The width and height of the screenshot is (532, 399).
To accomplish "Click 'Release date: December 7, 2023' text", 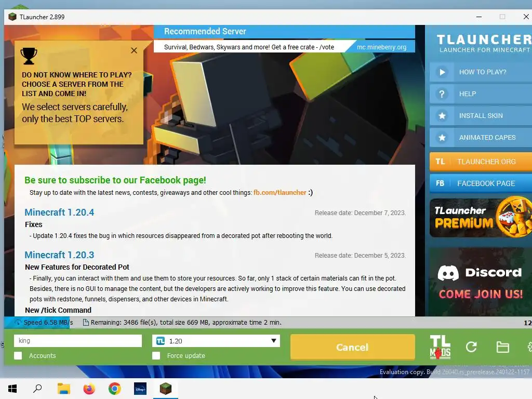I will tap(360, 212).
